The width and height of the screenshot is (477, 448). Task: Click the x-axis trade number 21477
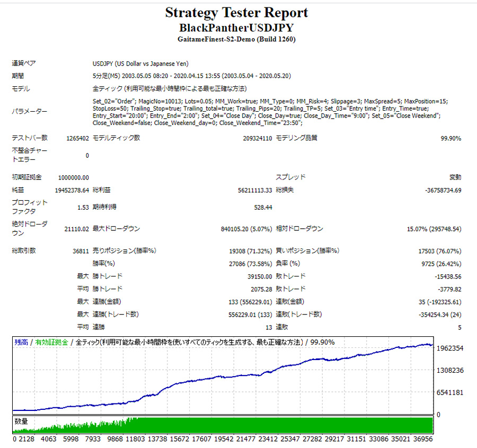[x=246, y=439]
